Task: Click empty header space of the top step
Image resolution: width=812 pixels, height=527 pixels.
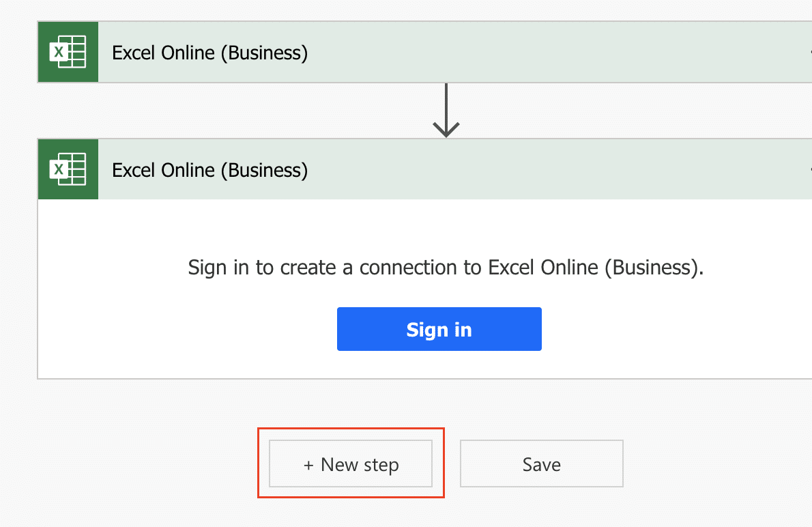Action: coord(546,53)
